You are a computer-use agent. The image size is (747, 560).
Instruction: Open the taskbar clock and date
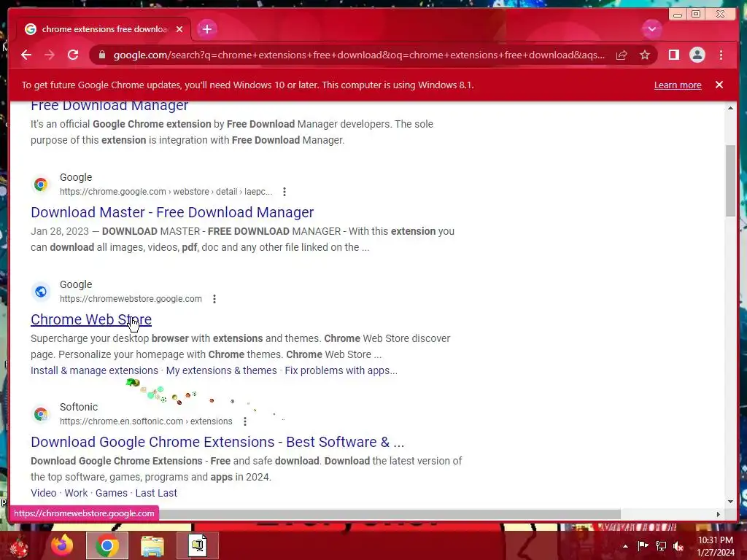click(x=716, y=546)
